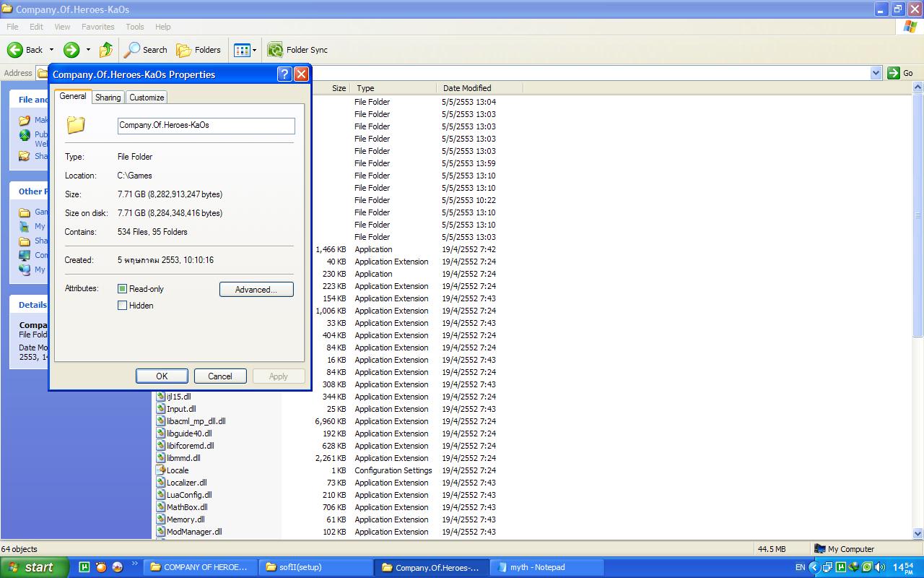
Task: Launch Folder Sync from the toolbar
Action: click(297, 50)
